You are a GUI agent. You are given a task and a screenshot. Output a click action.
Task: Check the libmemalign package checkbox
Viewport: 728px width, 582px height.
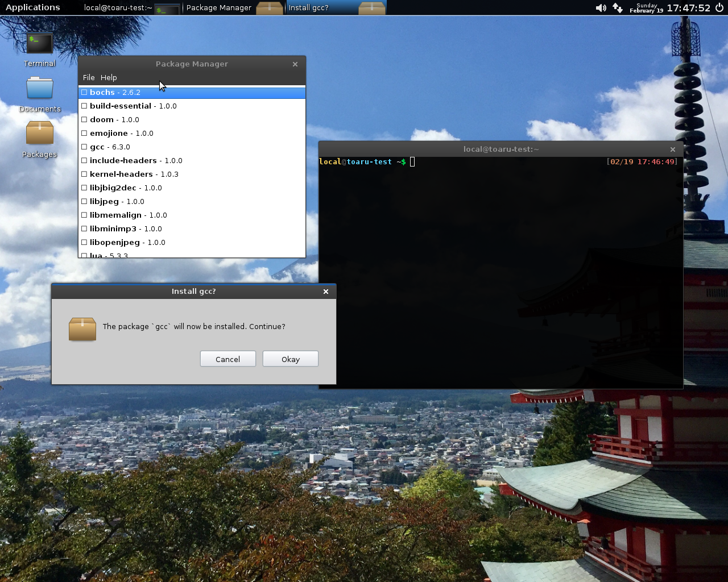(84, 215)
